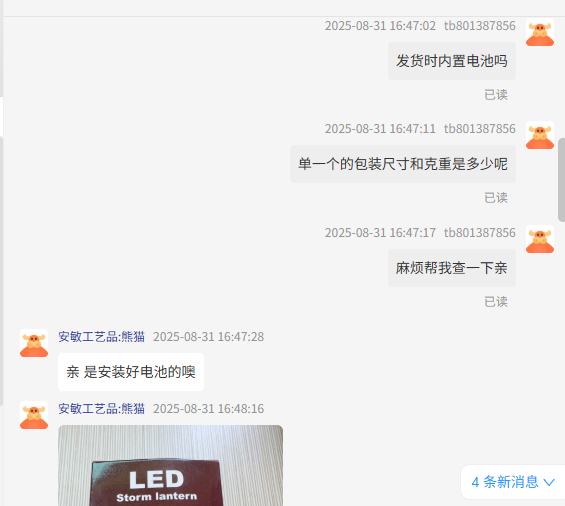Click username tb801387856 at 16:47:11
Screen dimensions: 565x506
click(480, 129)
